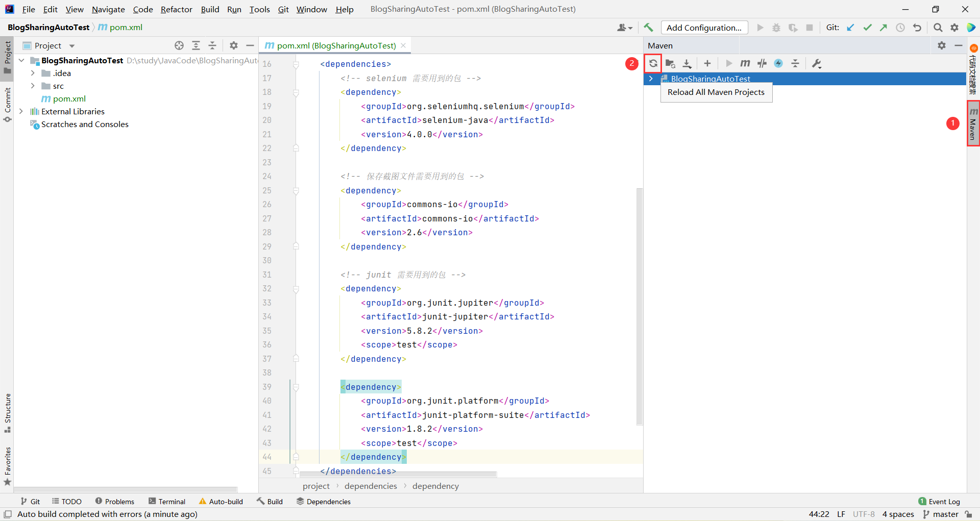Fold dependency block at line 32
980x521 pixels.
[x=296, y=289]
